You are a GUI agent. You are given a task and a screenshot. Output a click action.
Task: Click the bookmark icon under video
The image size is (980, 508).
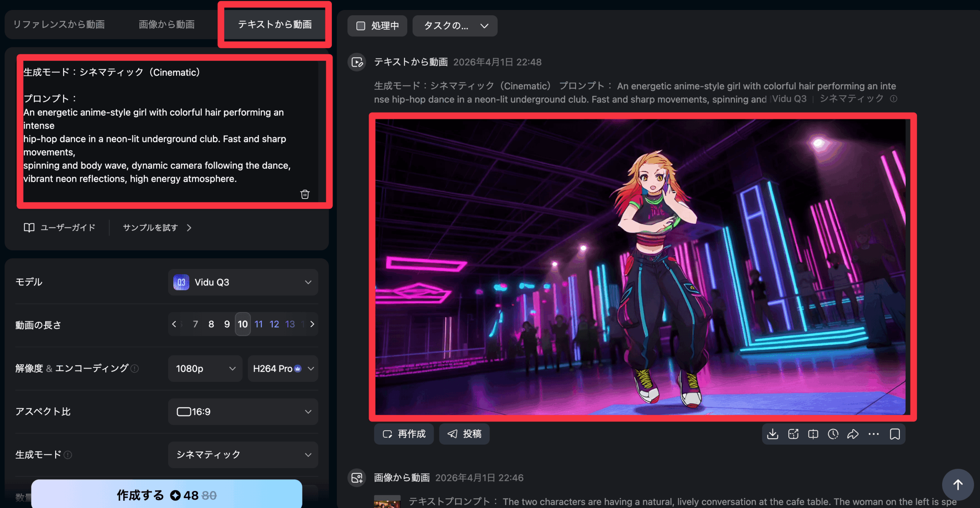coord(895,434)
